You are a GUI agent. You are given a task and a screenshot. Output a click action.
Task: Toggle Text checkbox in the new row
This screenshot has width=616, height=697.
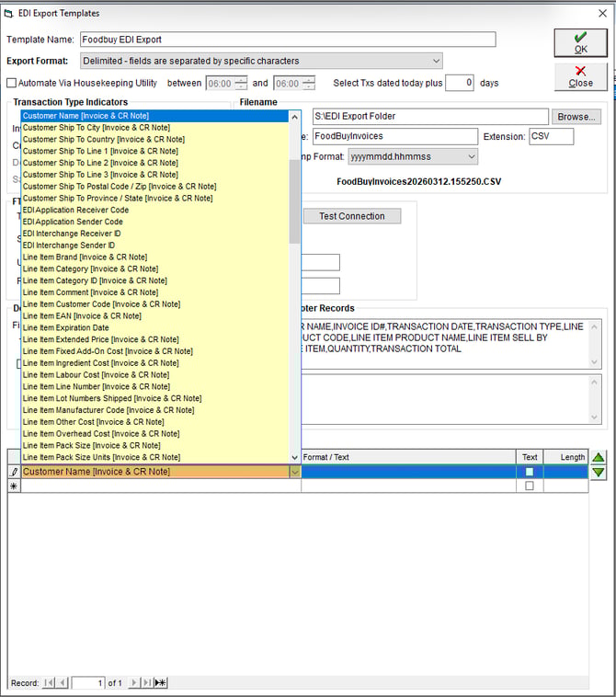pos(530,486)
